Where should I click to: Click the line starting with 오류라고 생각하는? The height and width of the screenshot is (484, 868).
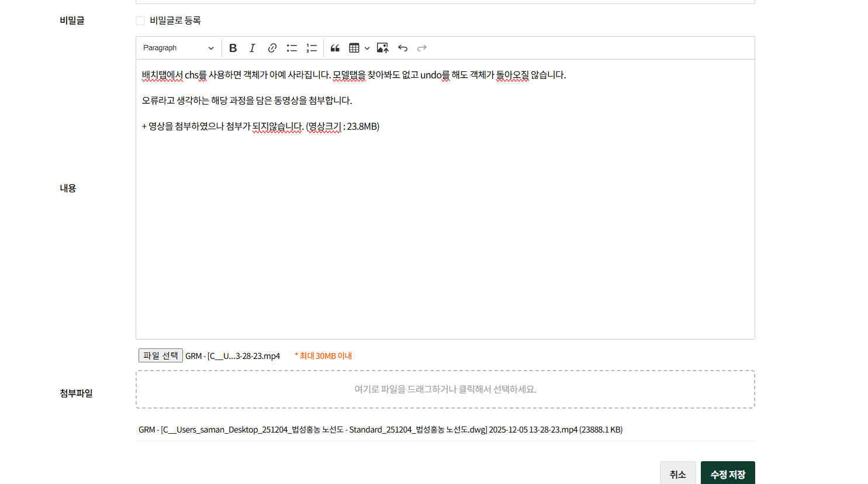pyautogui.click(x=247, y=101)
